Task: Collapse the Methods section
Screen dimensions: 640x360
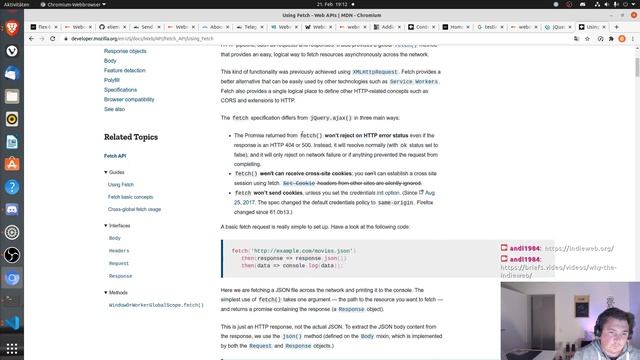Action: point(106,293)
